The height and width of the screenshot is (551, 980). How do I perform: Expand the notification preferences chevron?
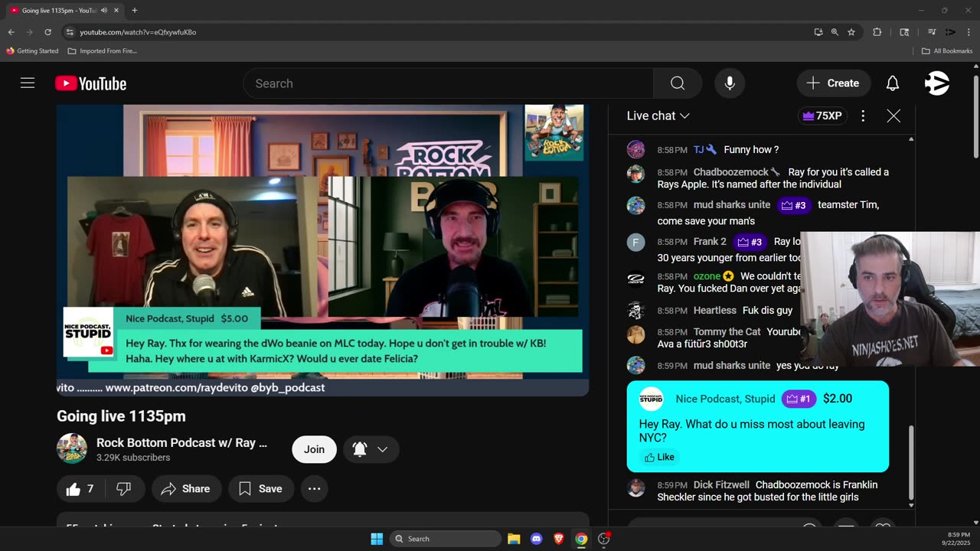coord(383,449)
